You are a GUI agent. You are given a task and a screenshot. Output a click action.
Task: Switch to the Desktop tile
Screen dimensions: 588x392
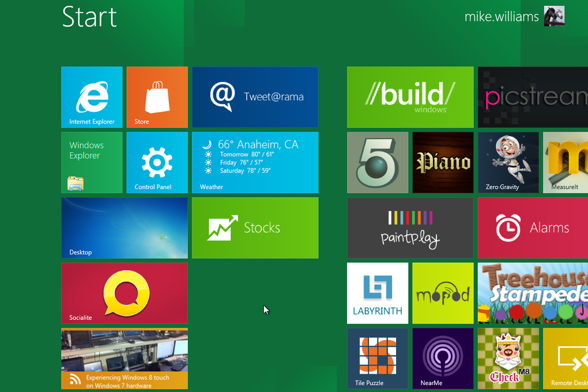(125, 228)
